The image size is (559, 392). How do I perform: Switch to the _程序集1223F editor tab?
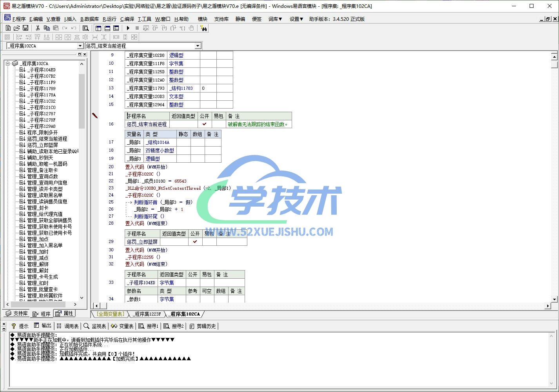click(147, 314)
